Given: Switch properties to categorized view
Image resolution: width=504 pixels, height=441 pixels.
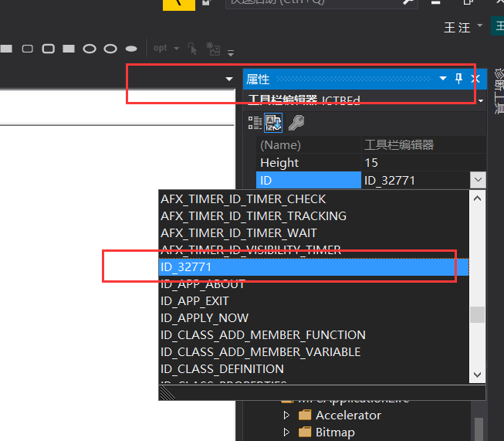Looking at the screenshot, I should point(255,123).
